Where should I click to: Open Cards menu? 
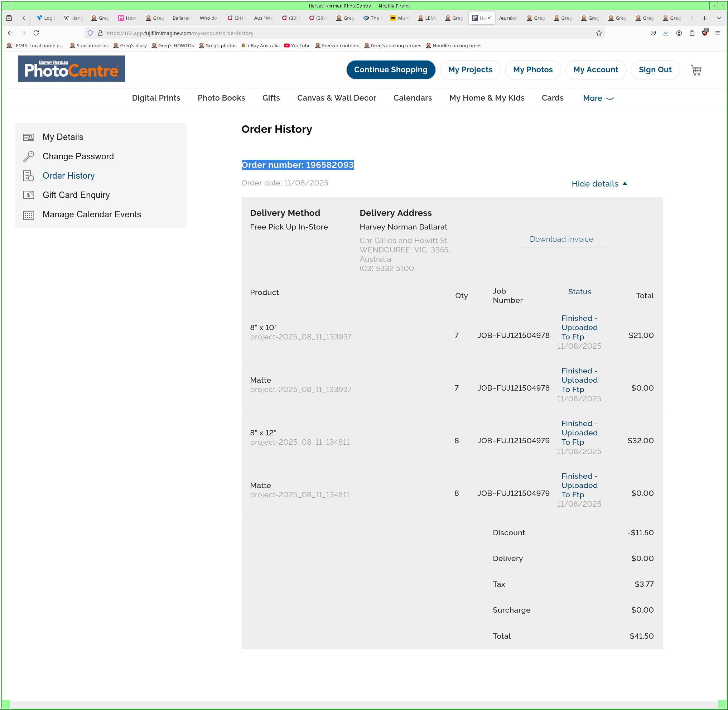552,98
